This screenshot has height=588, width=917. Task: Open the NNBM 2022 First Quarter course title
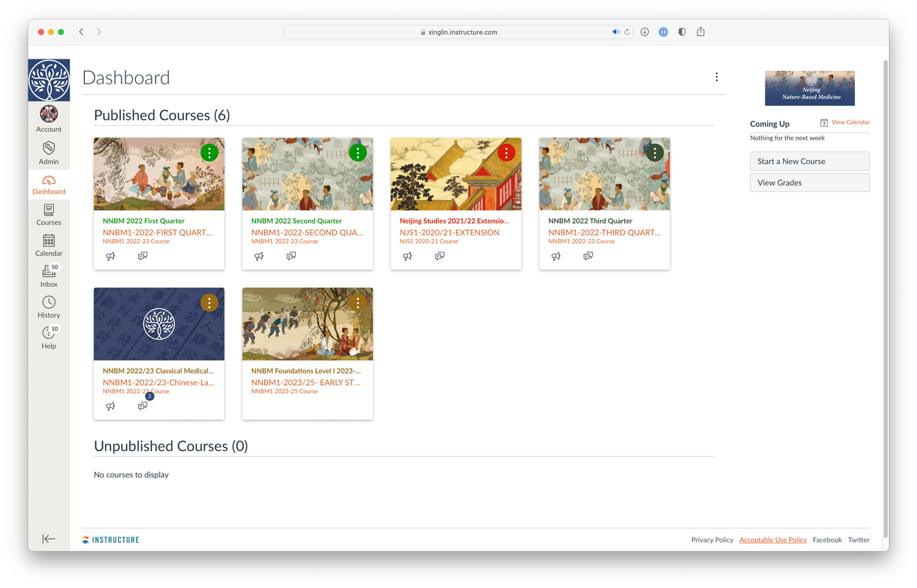click(144, 221)
